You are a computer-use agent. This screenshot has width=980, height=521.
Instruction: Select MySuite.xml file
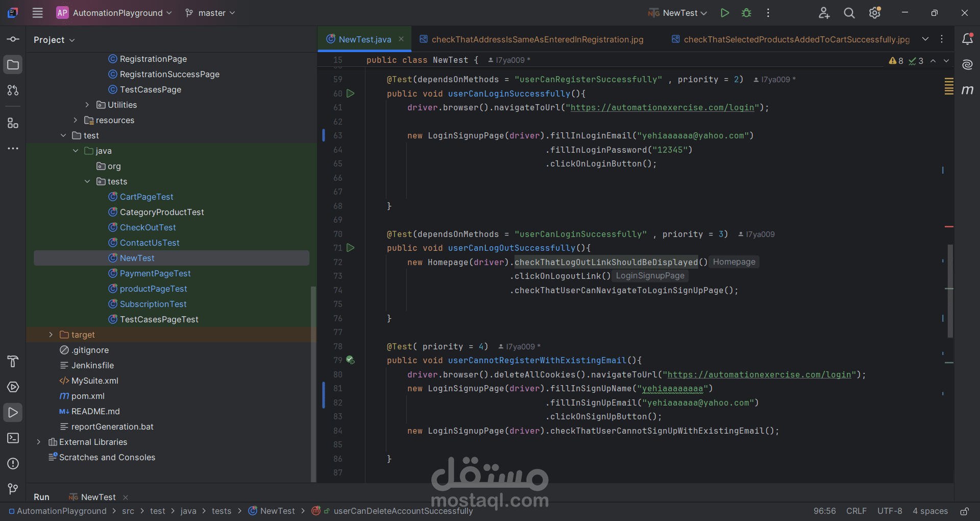(x=94, y=381)
